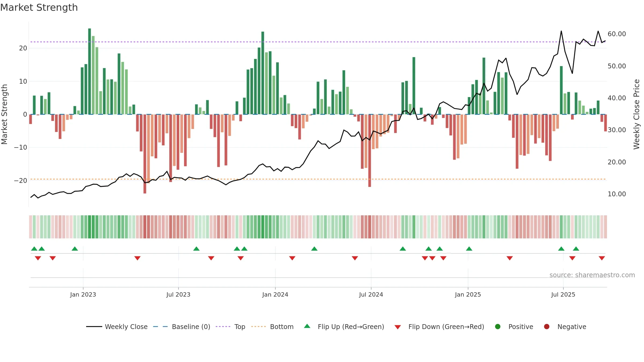Click the "60.00" price axis tick
The width and height of the screenshot is (644, 362).
point(617,34)
